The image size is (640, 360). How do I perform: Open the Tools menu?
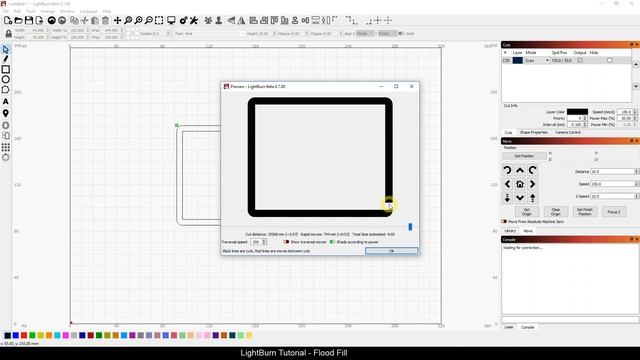point(31,11)
